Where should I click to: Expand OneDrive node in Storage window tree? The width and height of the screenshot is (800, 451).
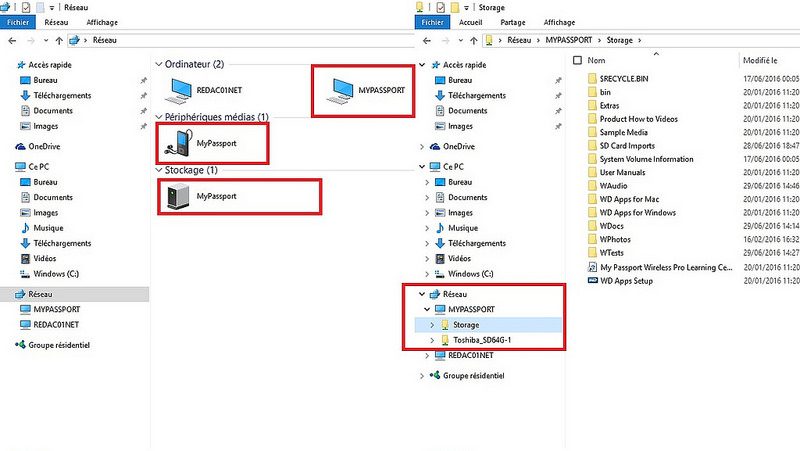pyautogui.click(x=422, y=146)
